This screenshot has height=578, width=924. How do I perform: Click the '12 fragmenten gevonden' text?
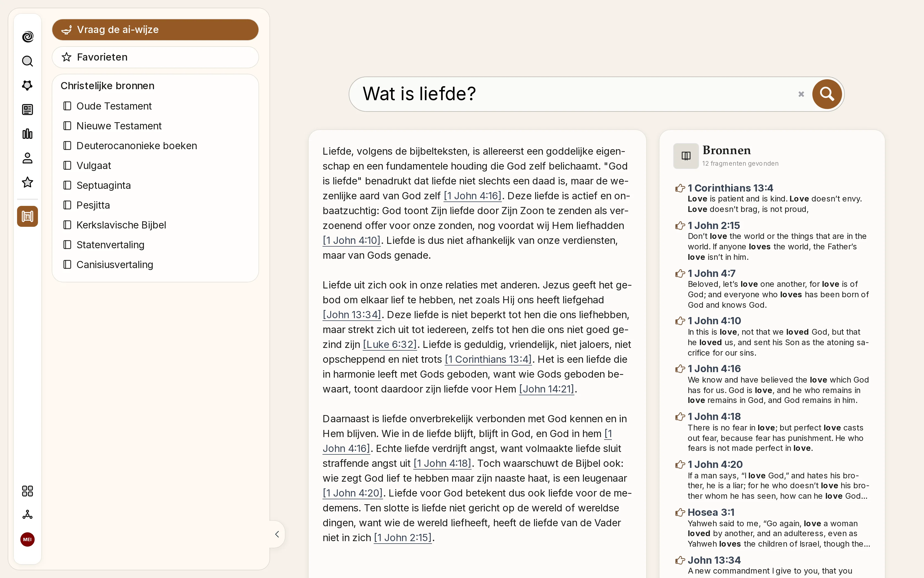click(x=740, y=163)
